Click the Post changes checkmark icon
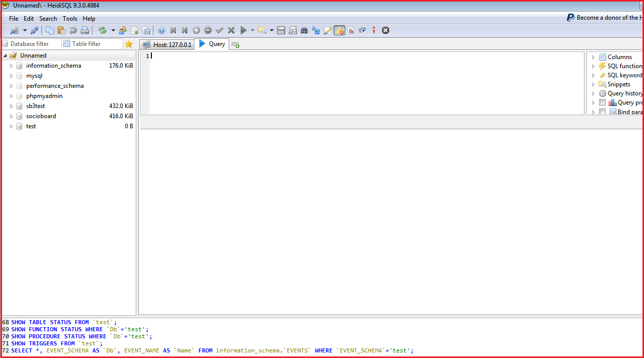Viewport: 644px width, 358px height. [220, 30]
